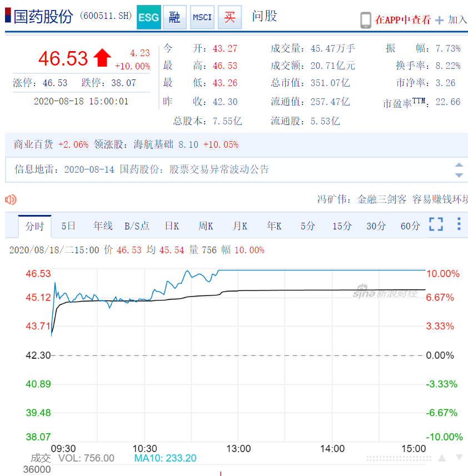Click the dotted chart range slider bar

point(399,459)
